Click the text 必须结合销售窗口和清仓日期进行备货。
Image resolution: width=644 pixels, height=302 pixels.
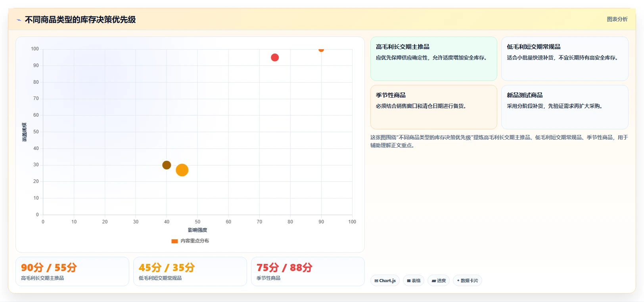[422, 106]
